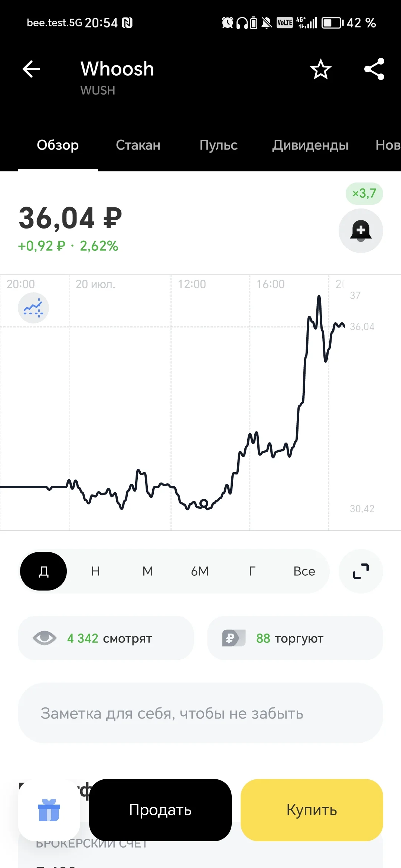
Task: Open the 88 торгуют chip
Action: click(295, 638)
